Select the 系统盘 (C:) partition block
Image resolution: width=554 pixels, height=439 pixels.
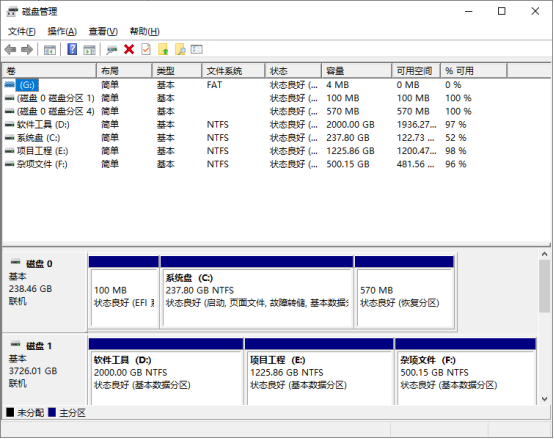(x=257, y=292)
